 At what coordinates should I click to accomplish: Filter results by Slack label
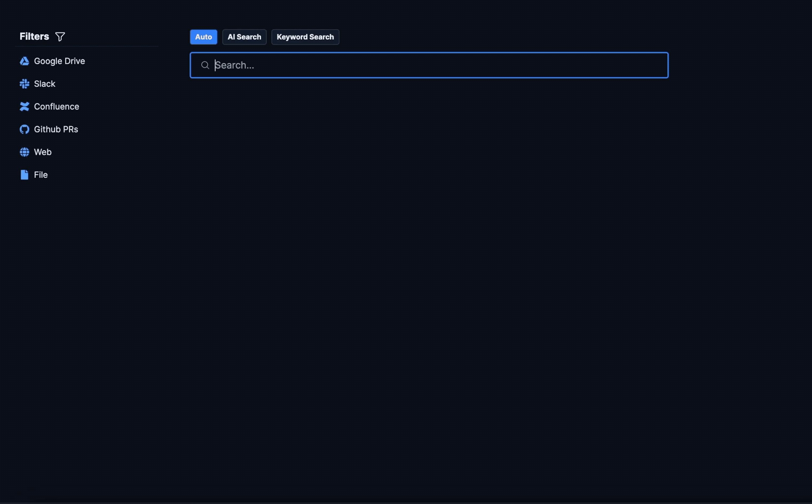45,84
